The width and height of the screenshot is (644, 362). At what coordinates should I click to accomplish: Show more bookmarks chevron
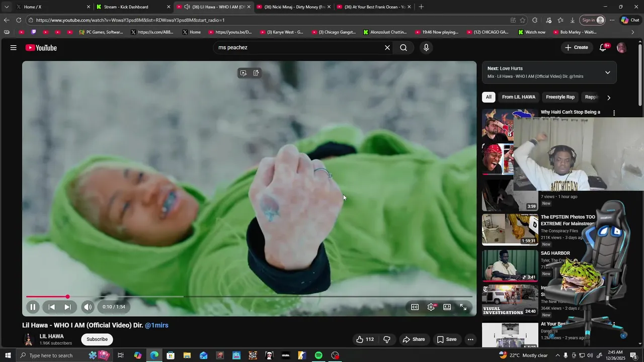[x=632, y=32]
